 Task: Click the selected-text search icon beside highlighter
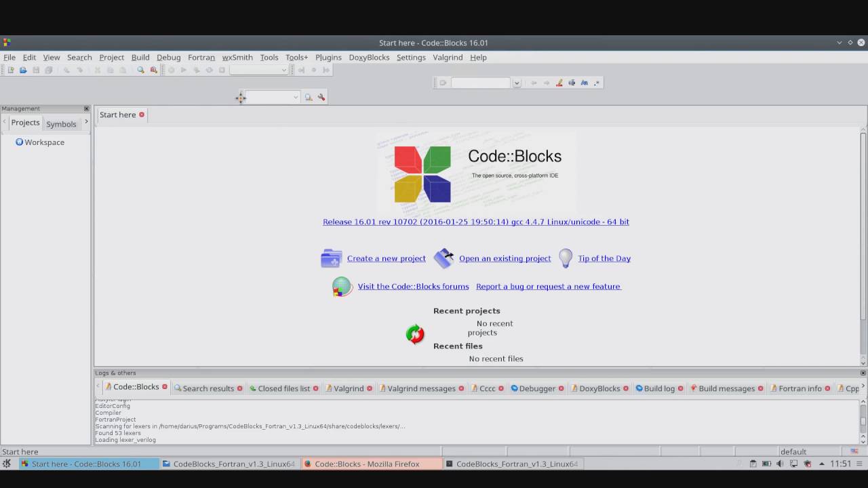point(572,83)
